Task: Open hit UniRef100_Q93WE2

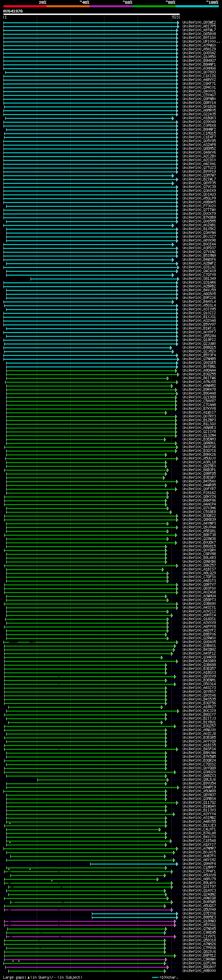Action: (x=199, y=23)
